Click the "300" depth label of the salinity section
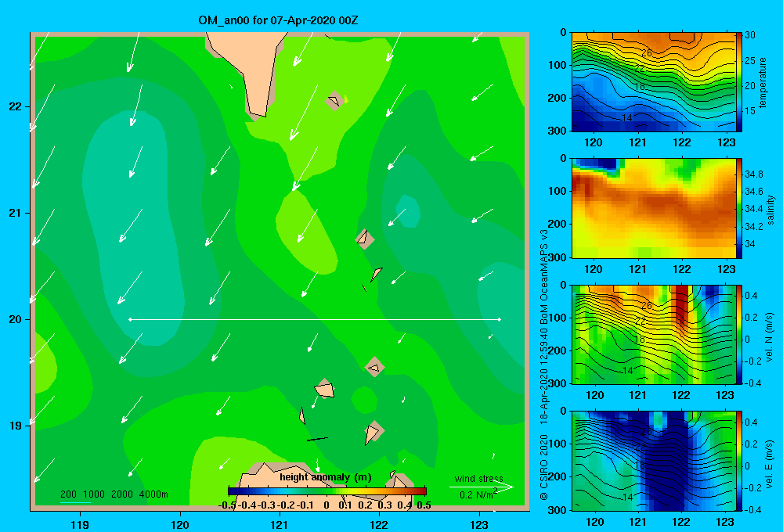The height and width of the screenshot is (532, 783). coord(557,257)
